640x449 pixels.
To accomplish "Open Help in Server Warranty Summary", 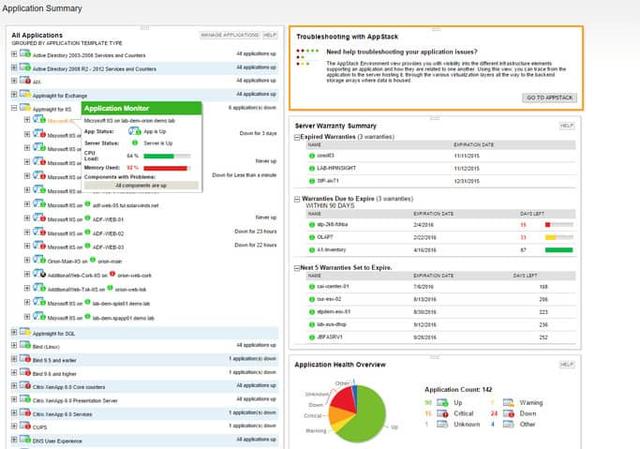I will pos(566,125).
